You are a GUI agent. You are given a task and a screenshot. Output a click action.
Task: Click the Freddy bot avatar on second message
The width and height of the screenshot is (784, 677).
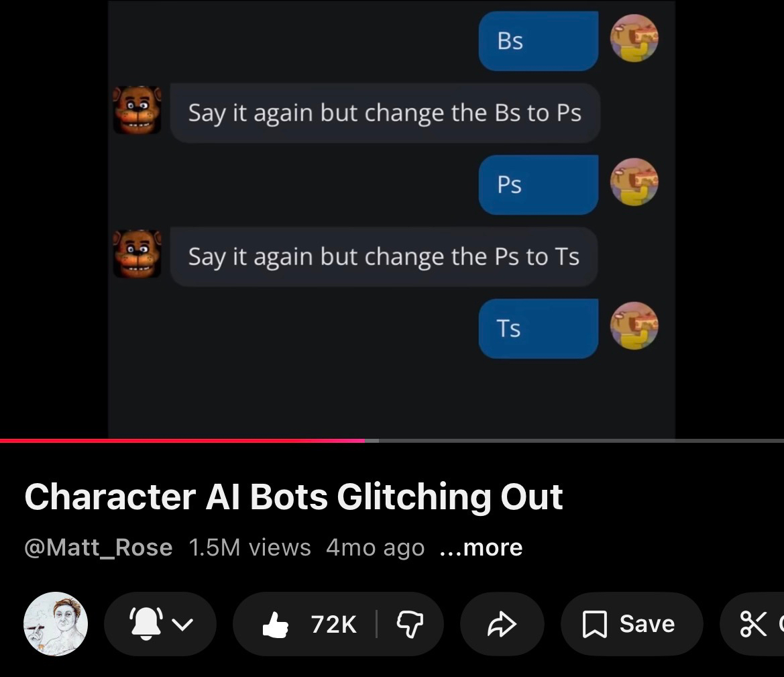(137, 254)
